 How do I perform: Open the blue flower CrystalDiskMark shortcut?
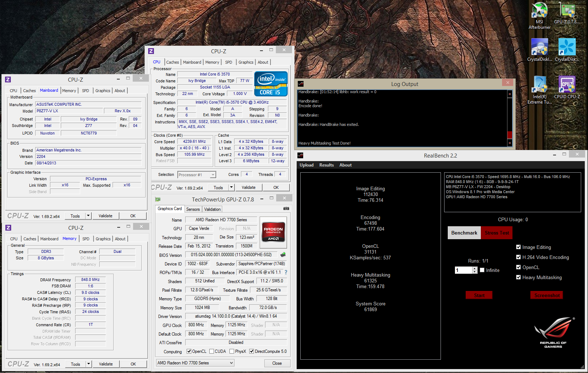click(567, 50)
